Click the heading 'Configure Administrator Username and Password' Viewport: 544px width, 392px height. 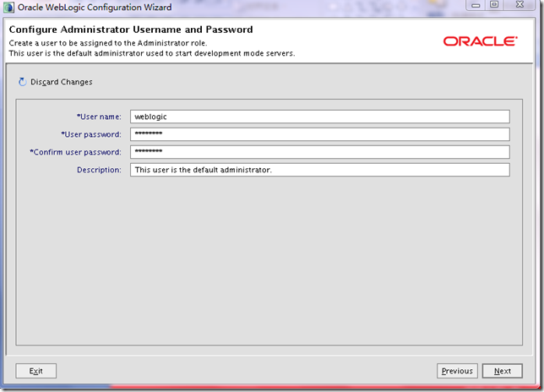pos(131,30)
